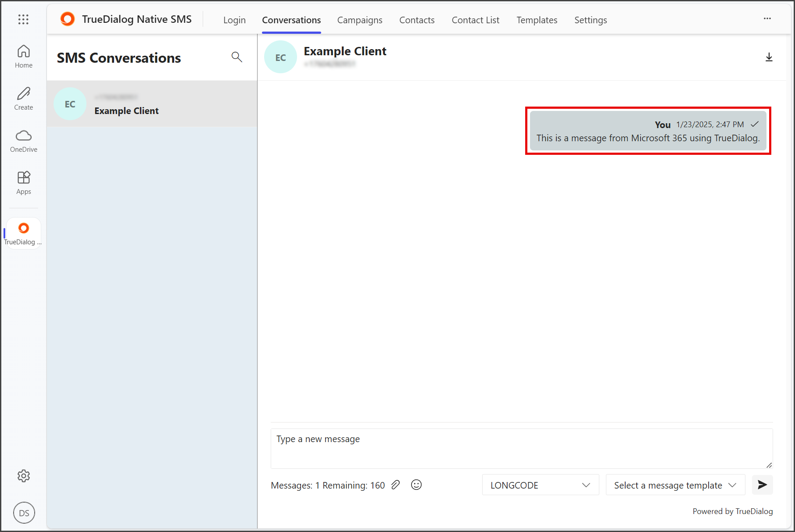Expand Select a message template dropdown
Screen dimensions: 795x532
point(676,485)
